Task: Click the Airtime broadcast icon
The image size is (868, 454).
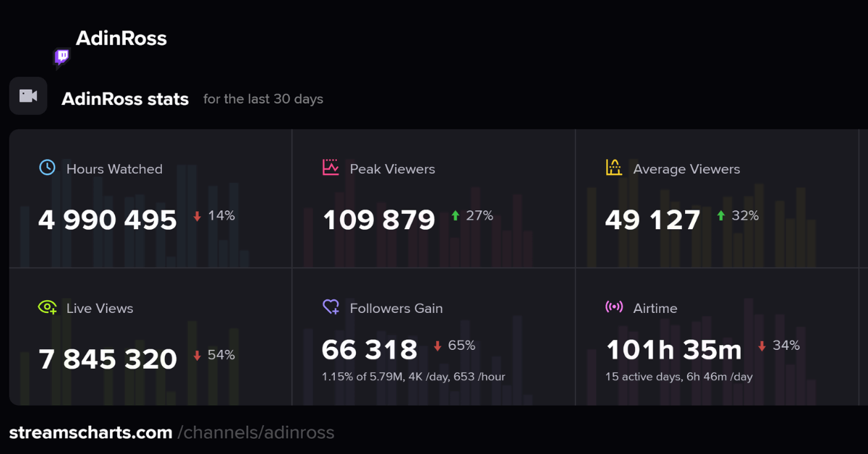Action: [613, 307]
